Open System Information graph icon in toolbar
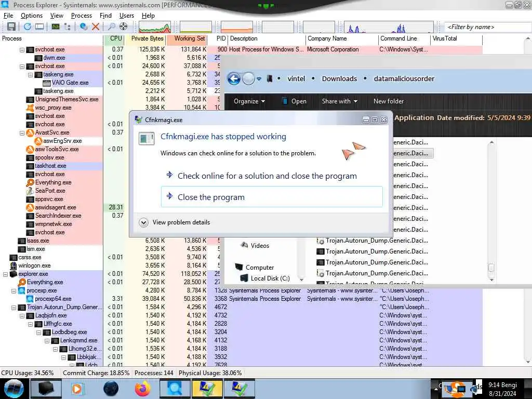 click(x=56, y=26)
